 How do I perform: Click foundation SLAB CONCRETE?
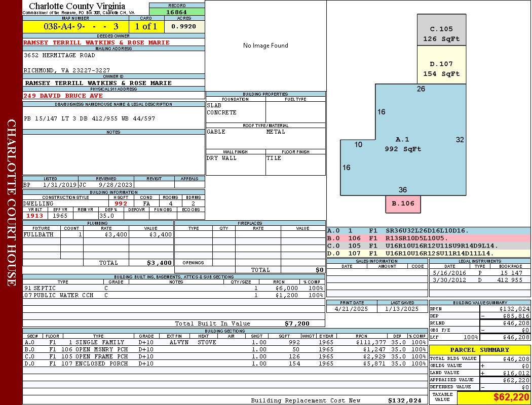click(x=221, y=109)
